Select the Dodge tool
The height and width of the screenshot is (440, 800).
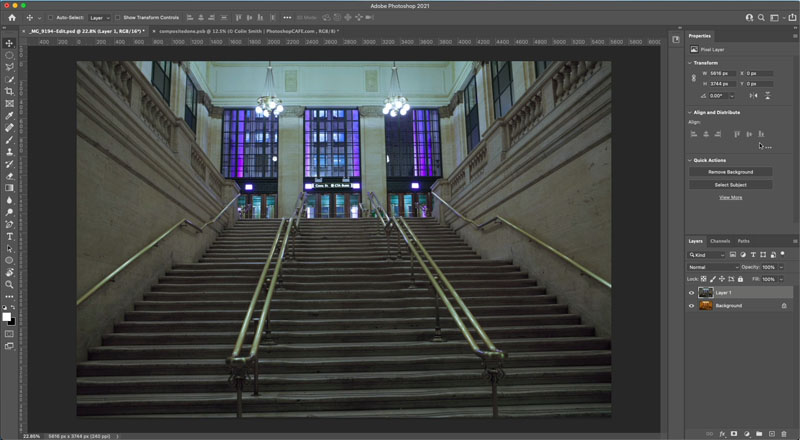9,212
